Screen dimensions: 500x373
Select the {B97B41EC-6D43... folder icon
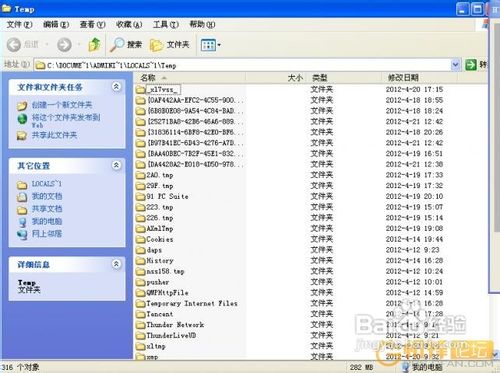coord(141,143)
